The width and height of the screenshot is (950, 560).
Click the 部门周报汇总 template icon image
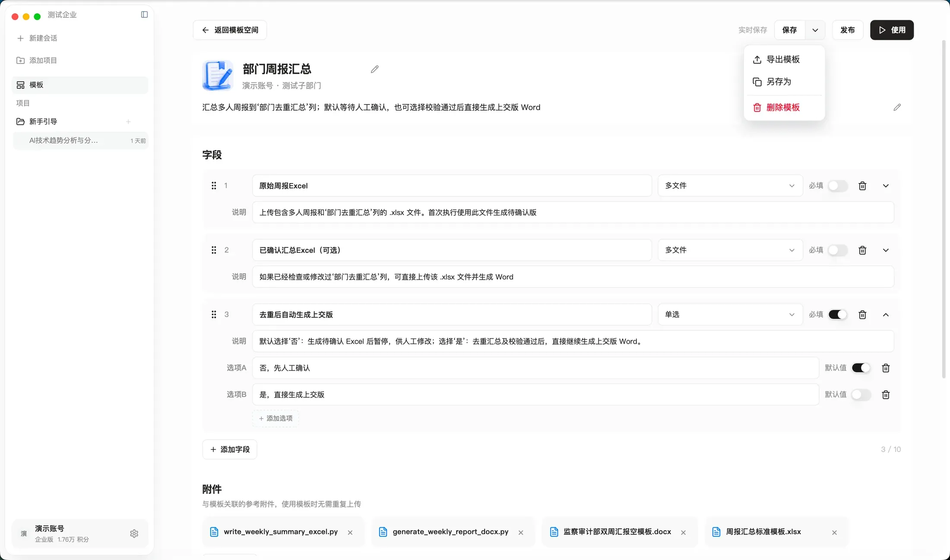218,75
